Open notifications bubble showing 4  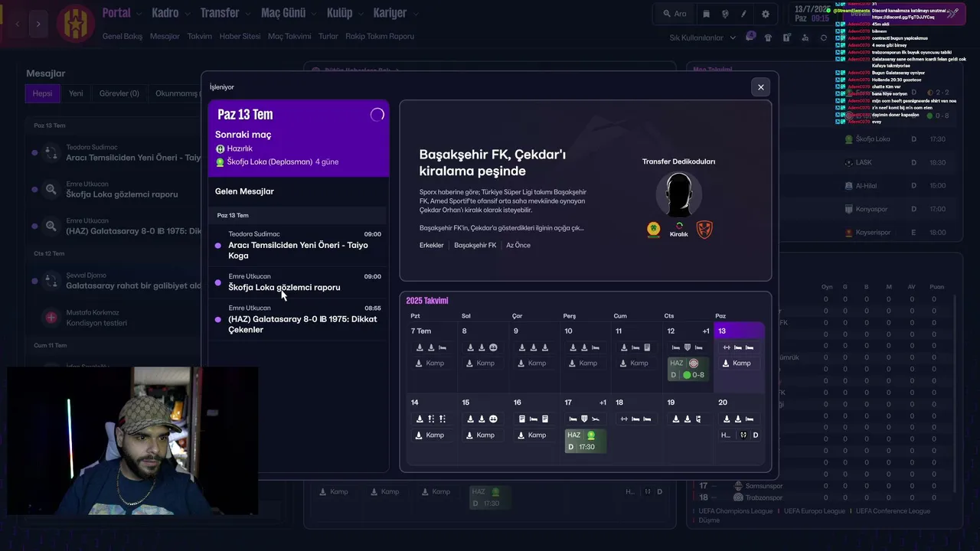click(x=750, y=37)
